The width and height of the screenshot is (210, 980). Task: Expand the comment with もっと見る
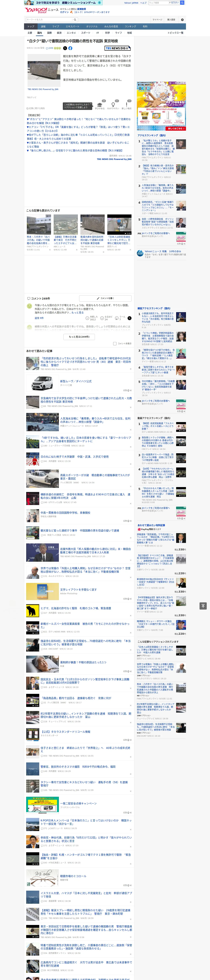coord(77,313)
